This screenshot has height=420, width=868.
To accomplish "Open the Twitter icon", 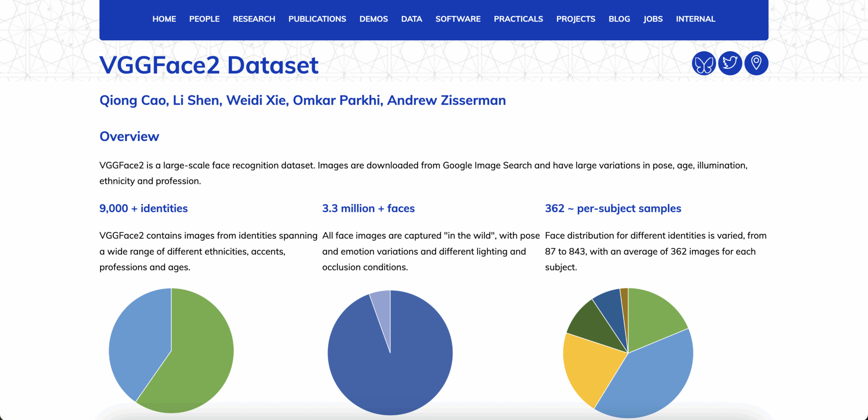I will pos(730,63).
